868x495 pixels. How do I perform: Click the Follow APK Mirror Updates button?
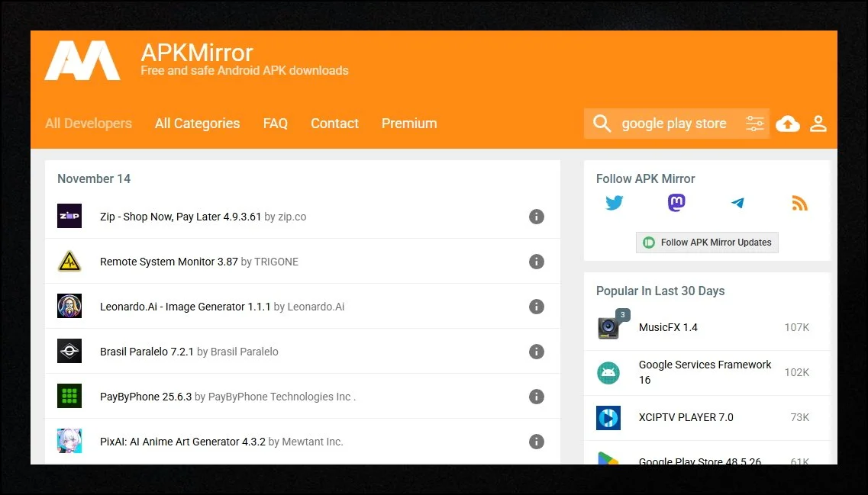pos(707,243)
